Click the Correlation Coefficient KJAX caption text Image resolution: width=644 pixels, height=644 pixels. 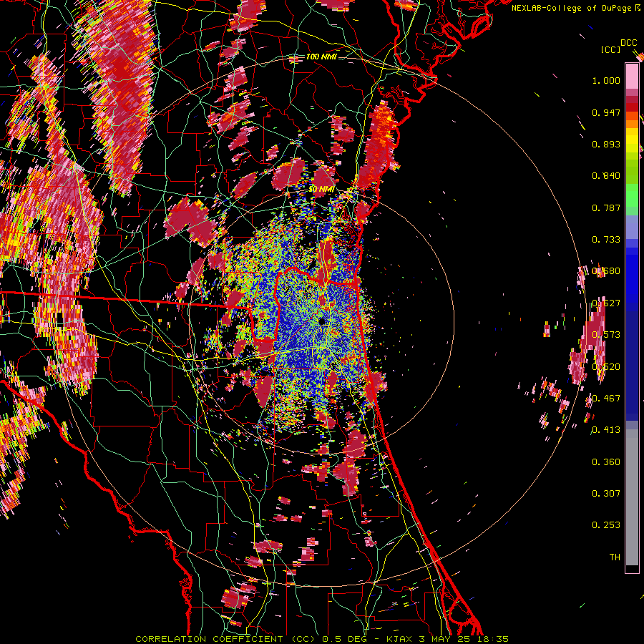pyautogui.click(x=322, y=639)
